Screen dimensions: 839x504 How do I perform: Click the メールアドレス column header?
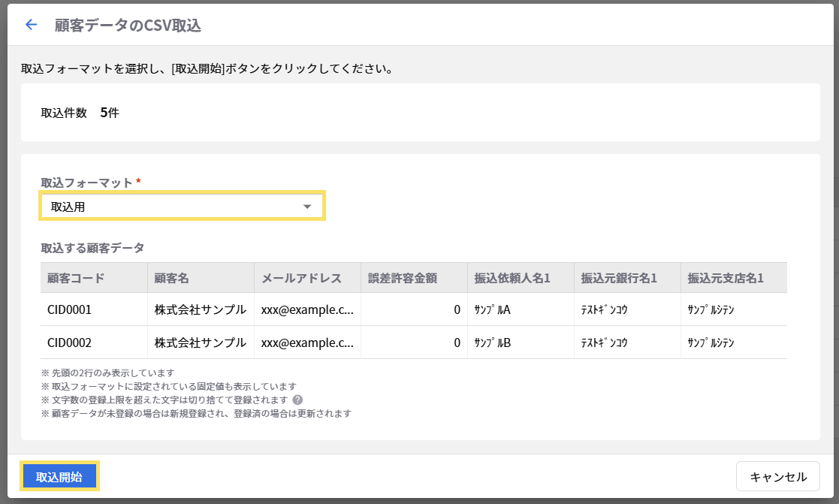click(x=301, y=278)
